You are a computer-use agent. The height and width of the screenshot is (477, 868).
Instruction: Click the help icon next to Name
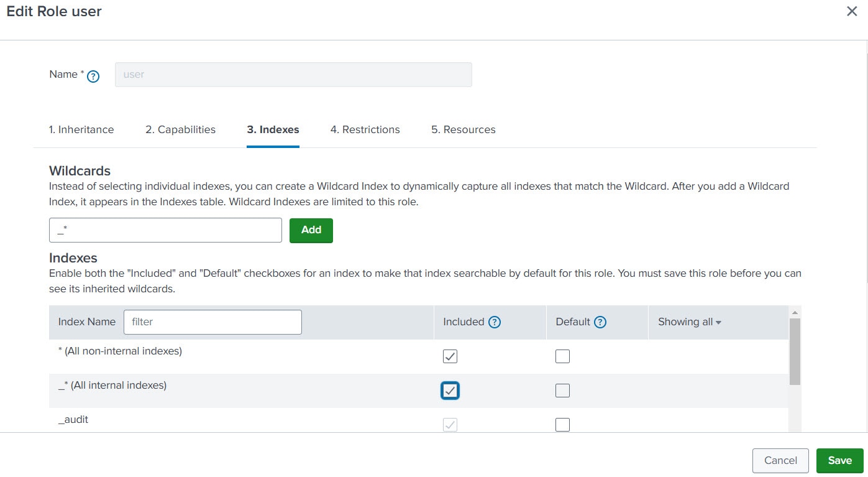tap(93, 76)
